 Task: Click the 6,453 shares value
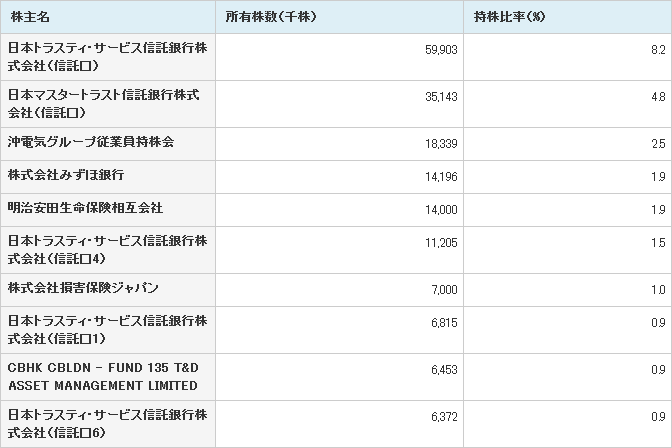(444, 370)
